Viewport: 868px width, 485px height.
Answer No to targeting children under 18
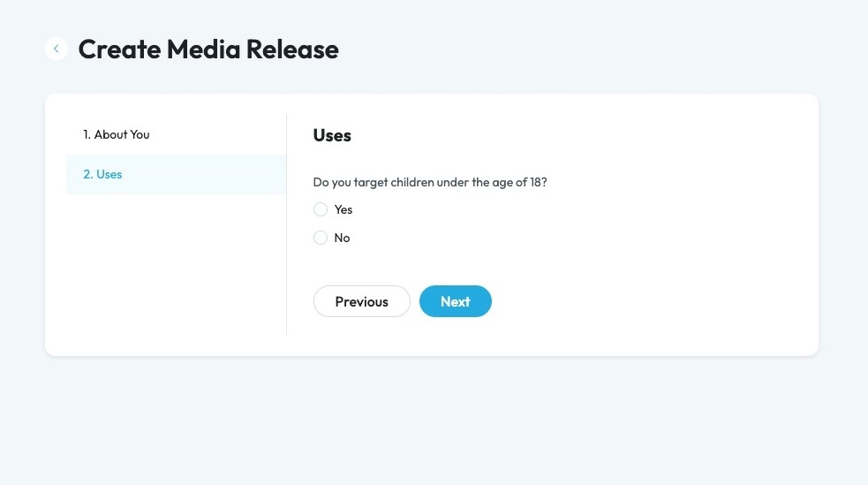(321, 238)
